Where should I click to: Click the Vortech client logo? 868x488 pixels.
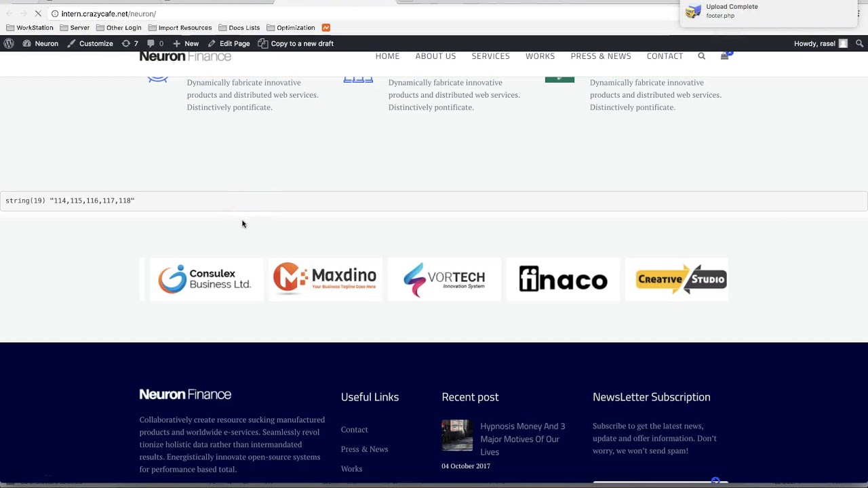(x=444, y=279)
